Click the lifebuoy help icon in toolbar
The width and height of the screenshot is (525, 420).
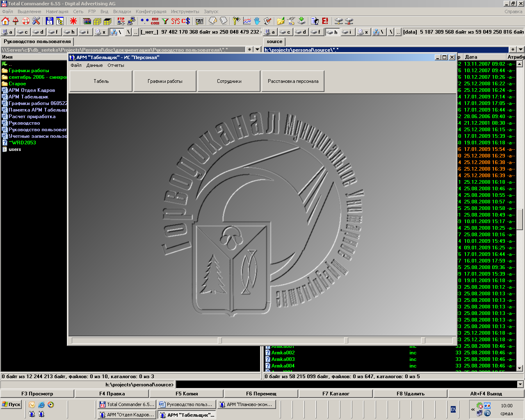click(26, 21)
